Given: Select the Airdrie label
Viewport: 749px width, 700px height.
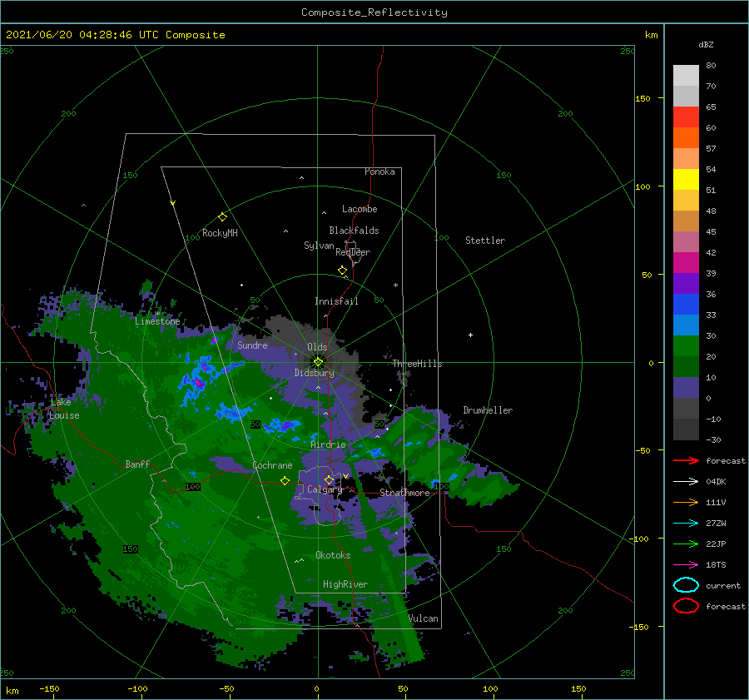Looking at the screenshot, I should (328, 444).
